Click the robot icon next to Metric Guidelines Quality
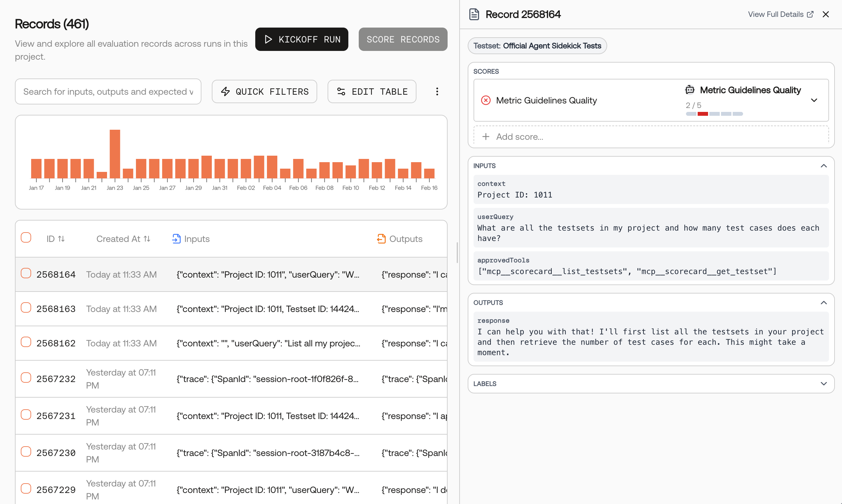The width and height of the screenshot is (842, 504). point(690,90)
